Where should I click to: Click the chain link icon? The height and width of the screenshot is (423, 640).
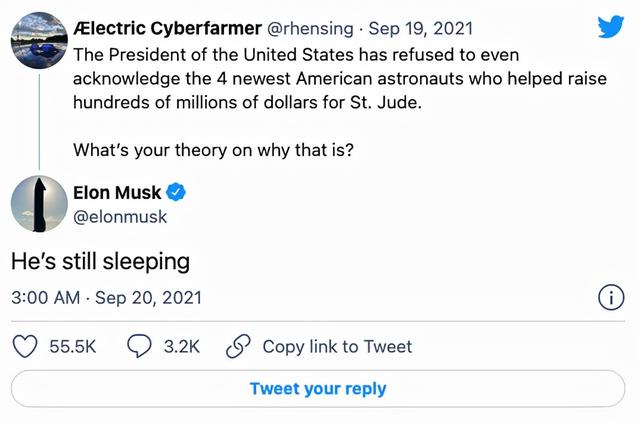coord(238,346)
